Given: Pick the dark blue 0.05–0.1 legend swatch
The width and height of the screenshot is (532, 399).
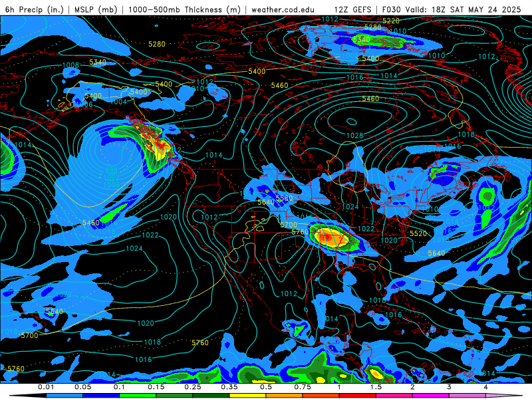Looking at the screenshot, I should [101, 396].
